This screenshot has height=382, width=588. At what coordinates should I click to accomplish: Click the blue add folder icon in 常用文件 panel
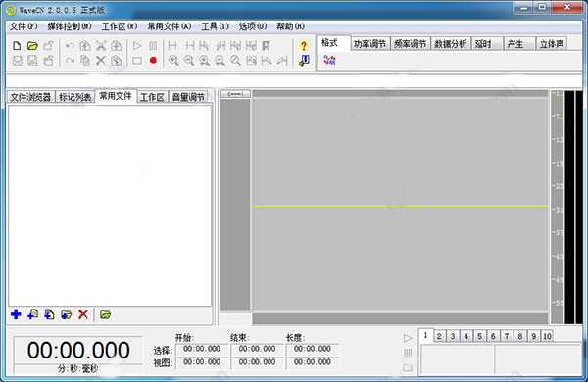click(x=66, y=314)
